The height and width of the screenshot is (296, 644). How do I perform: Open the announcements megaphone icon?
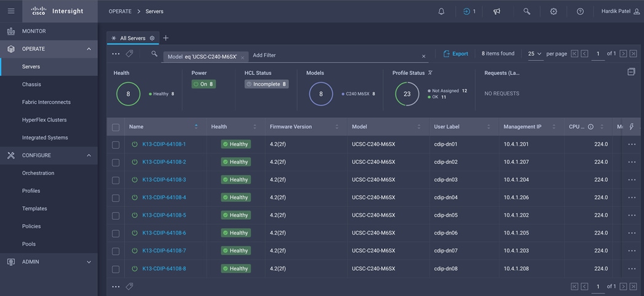point(497,12)
